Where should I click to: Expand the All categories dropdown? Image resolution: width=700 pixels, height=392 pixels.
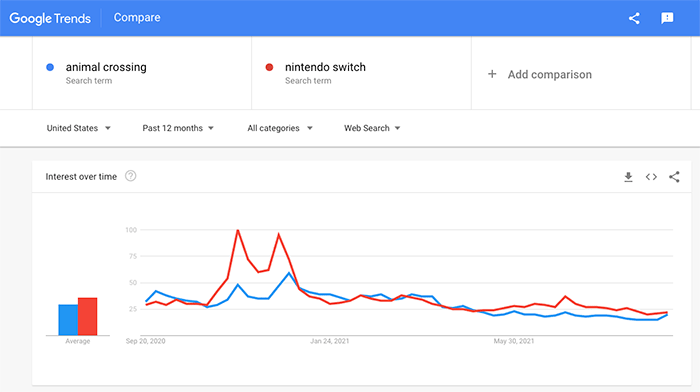click(x=280, y=128)
